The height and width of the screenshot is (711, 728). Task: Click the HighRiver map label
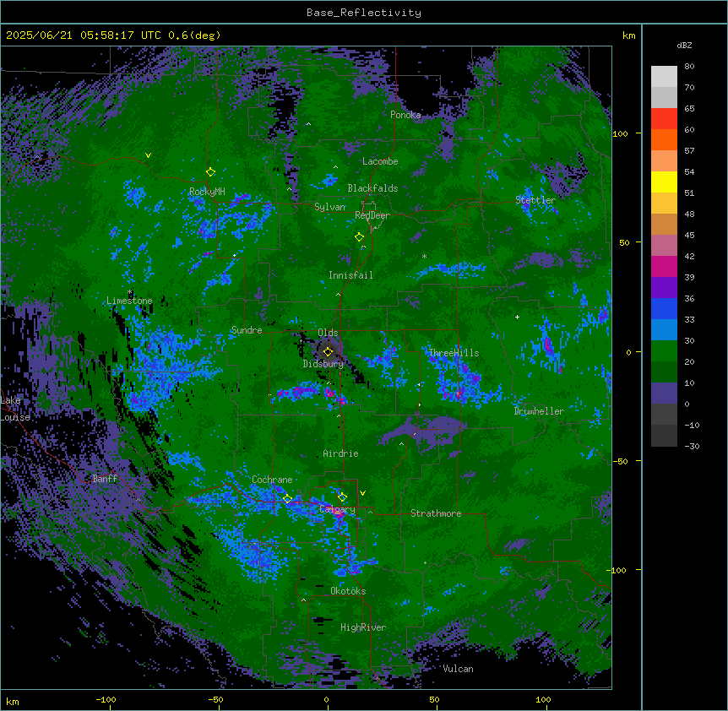[x=363, y=627]
